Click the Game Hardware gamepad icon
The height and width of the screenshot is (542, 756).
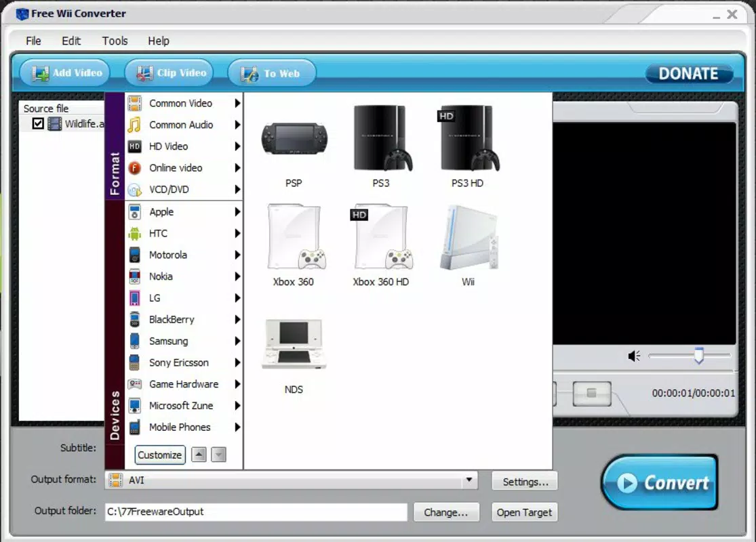coord(134,384)
